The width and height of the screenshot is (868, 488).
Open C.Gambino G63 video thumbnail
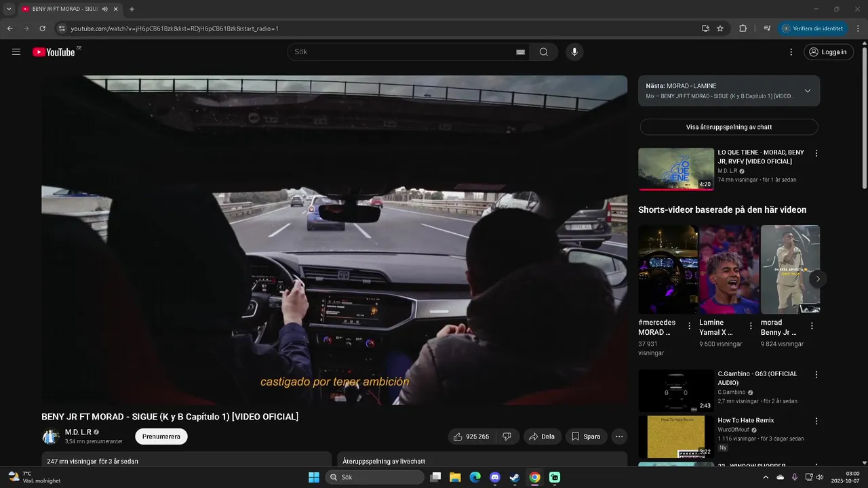tap(676, 390)
